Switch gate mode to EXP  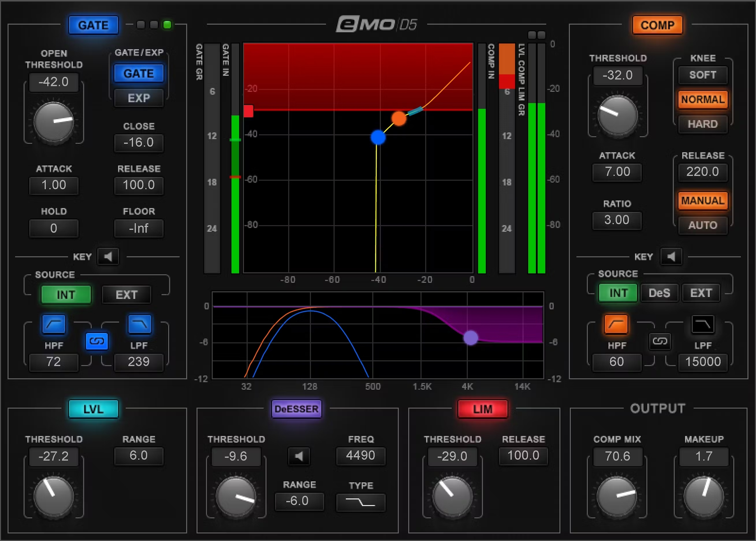click(139, 98)
